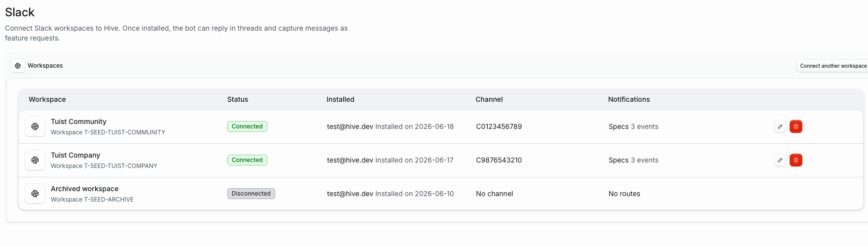
Task: Select the Tuist Community workspace name
Action: click(x=78, y=122)
